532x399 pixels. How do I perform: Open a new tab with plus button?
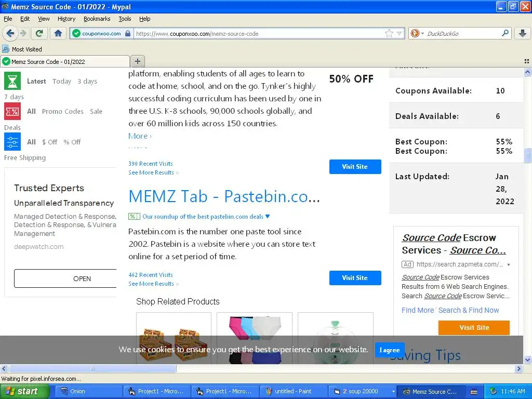pyautogui.click(x=137, y=61)
